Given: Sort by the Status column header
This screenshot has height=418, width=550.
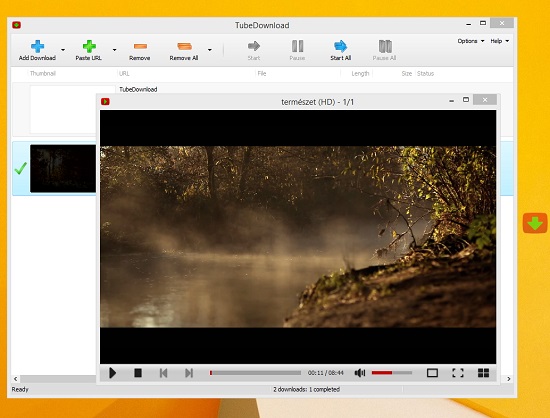Looking at the screenshot, I should coord(425,73).
